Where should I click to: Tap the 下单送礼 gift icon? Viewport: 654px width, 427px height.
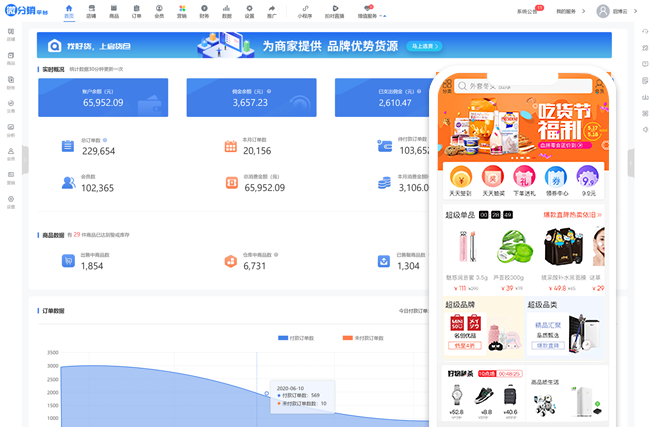526,177
